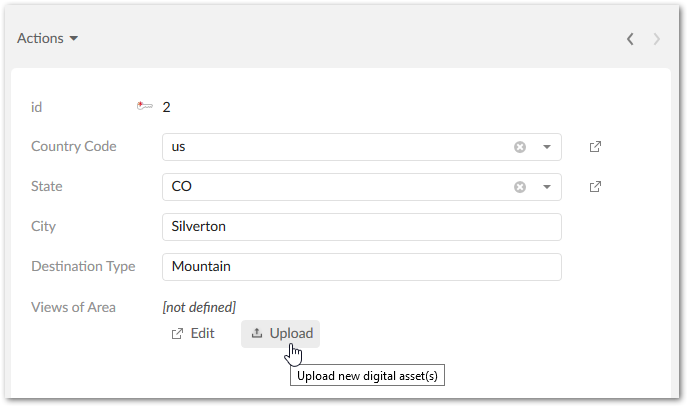Open the Actions dropdown menu
The height and width of the screenshot is (407, 688).
(47, 39)
